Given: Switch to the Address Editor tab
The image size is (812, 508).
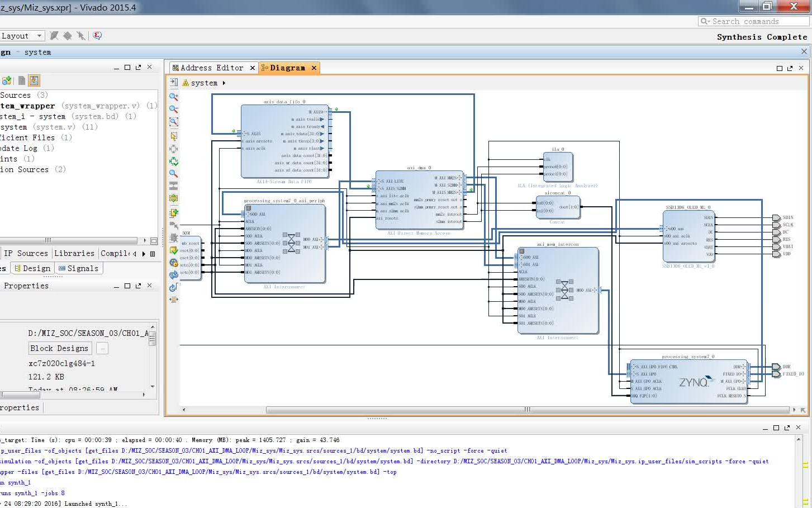Looking at the screenshot, I should 208,68.
